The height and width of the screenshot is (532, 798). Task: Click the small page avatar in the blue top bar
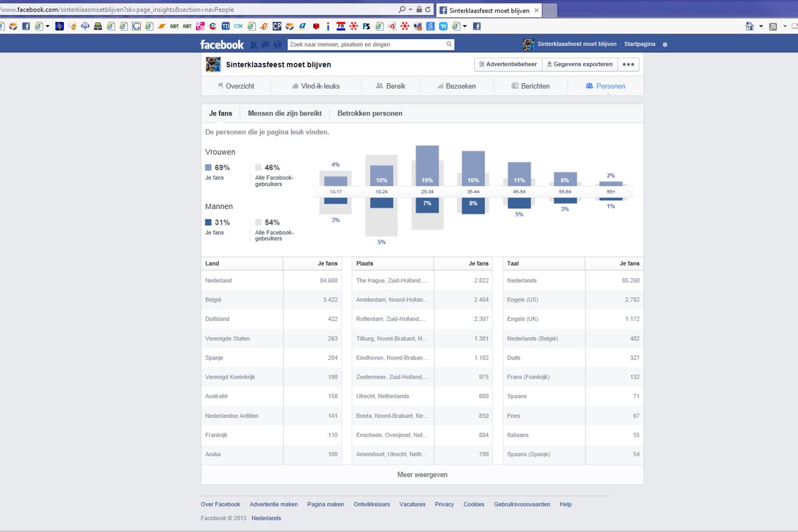pyautogui.click(x=528, y=44)
